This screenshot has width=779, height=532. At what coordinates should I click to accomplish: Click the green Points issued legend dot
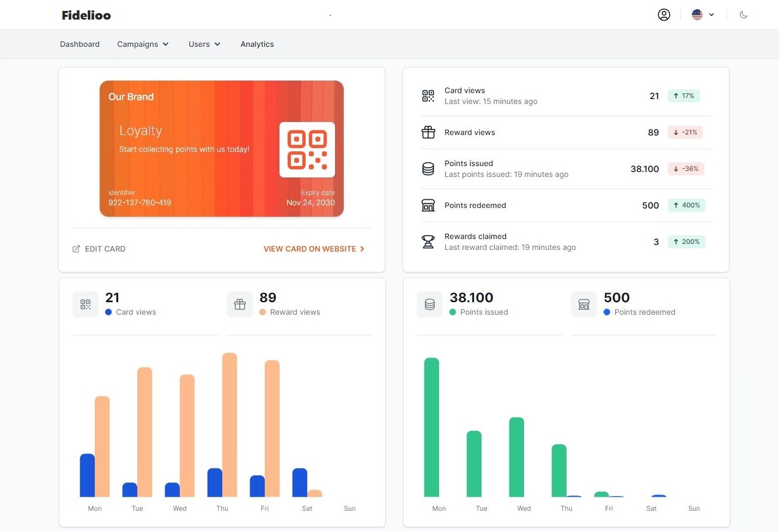tap(453, 312)
